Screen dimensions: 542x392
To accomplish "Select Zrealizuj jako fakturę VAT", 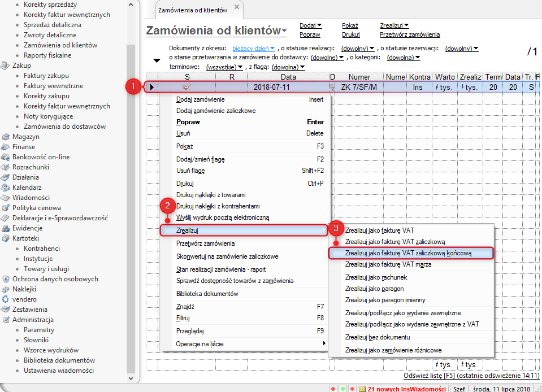I will (x=411, y=230).
